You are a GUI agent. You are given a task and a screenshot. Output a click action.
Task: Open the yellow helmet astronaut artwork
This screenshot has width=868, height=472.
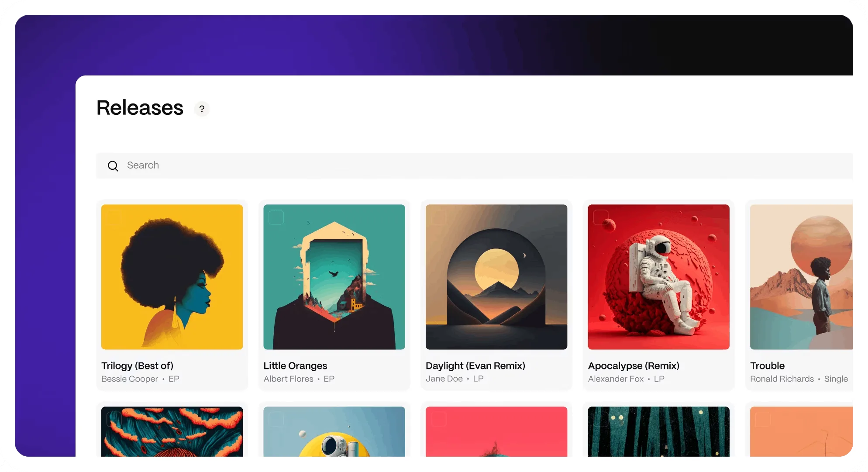pyautogui.click(x=334, y=432)
